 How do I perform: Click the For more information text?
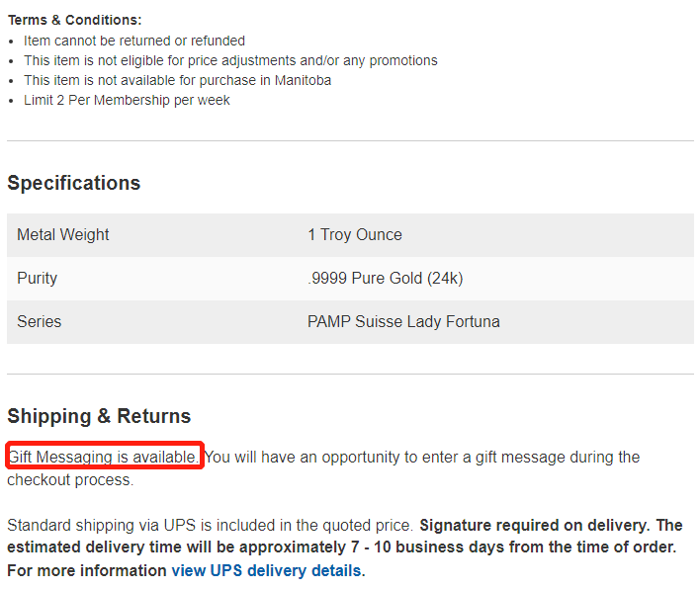(x=87, y=570)
